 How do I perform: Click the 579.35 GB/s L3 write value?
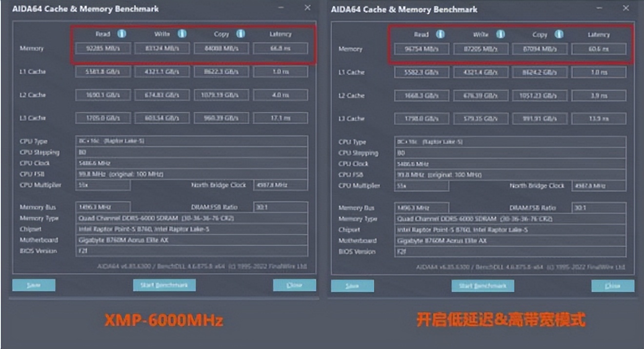pos(481,118)
